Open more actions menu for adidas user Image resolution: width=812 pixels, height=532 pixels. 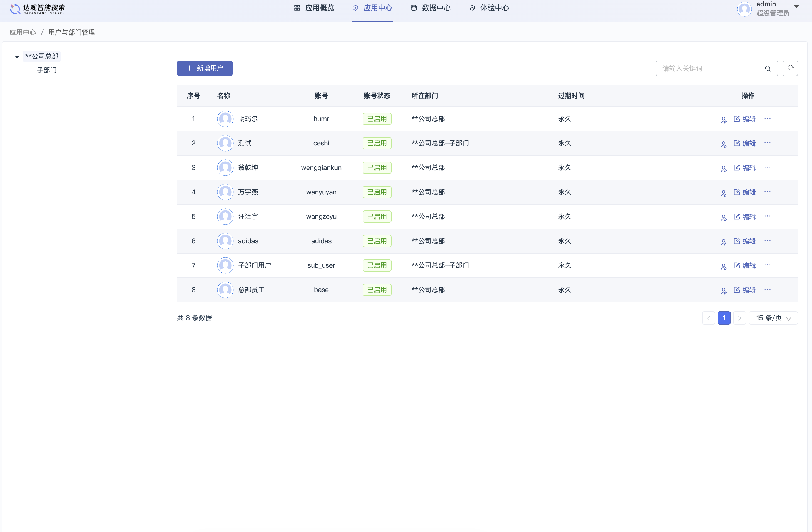tap(767, 241)
